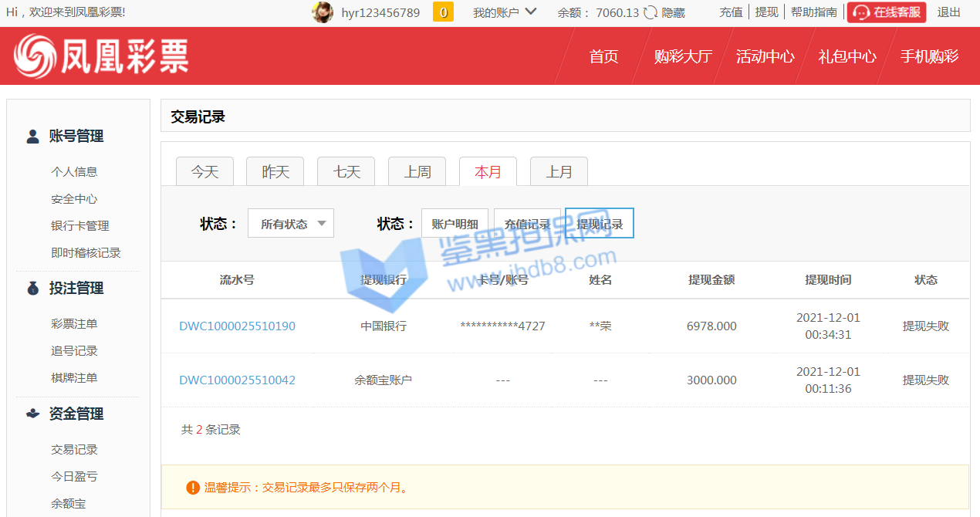
Task: Select the 上月 tab
Action: pyautogui.click(x=559, y=171)
